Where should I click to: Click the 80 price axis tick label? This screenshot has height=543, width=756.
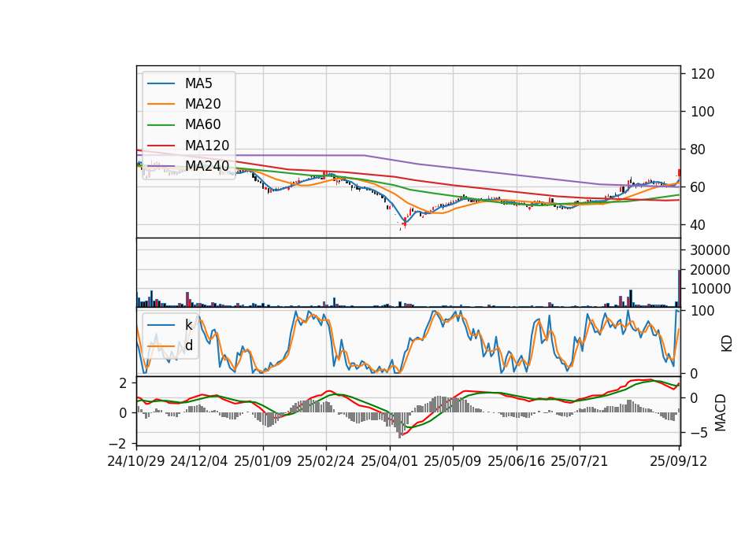point(699,150)
